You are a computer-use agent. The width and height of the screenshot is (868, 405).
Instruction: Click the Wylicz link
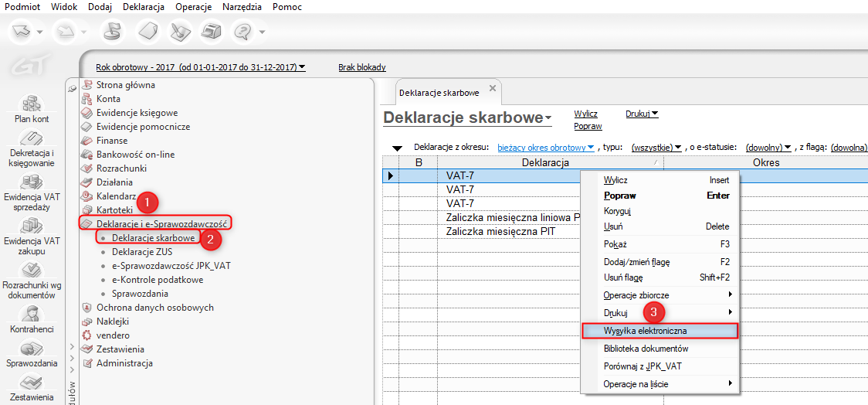pos(585,114)
